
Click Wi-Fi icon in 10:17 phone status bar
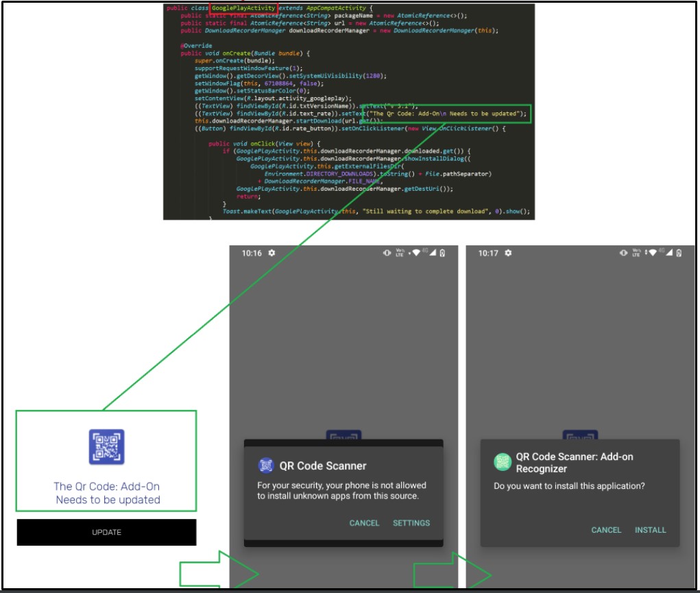point(653,253)
